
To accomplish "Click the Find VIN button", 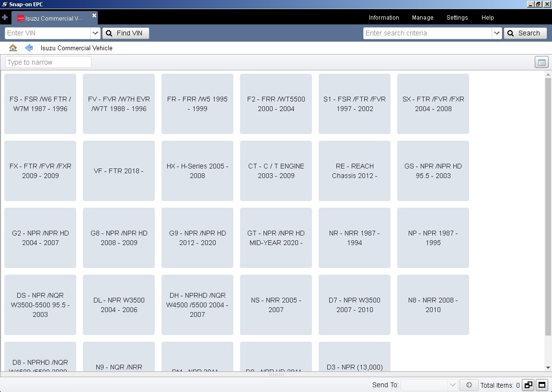I will [x=126, y=33].
